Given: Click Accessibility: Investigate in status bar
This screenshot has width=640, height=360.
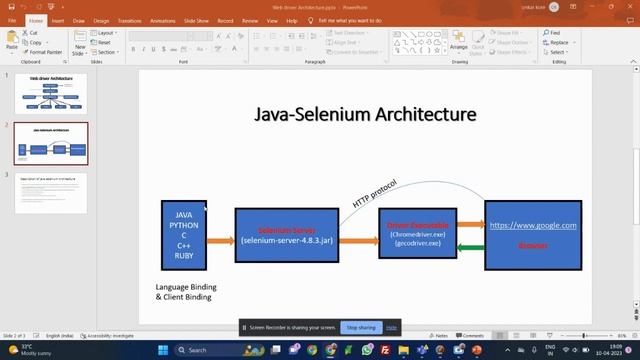Looking at the screenshot, I should (107, 336).
